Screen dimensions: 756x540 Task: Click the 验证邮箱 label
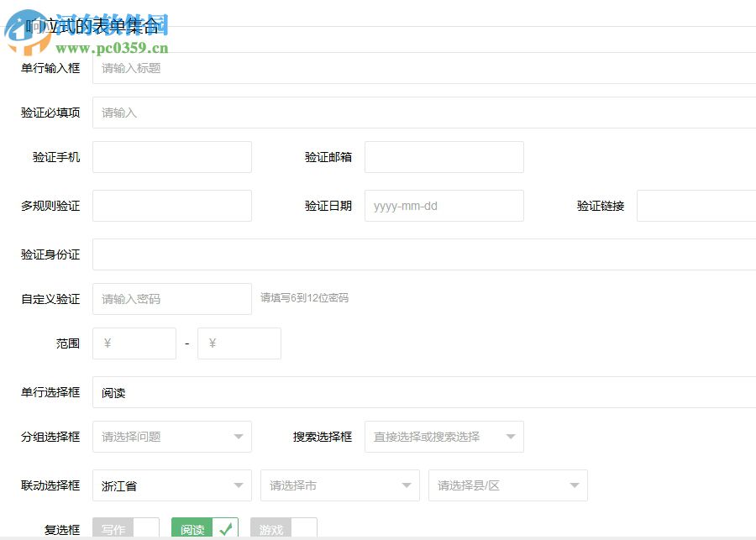328,157
